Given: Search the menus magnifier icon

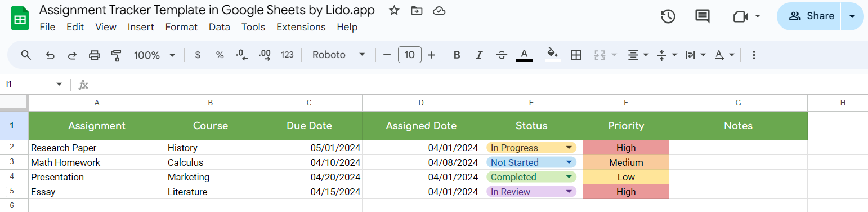Looking at the screenshot, I should 26,55.
